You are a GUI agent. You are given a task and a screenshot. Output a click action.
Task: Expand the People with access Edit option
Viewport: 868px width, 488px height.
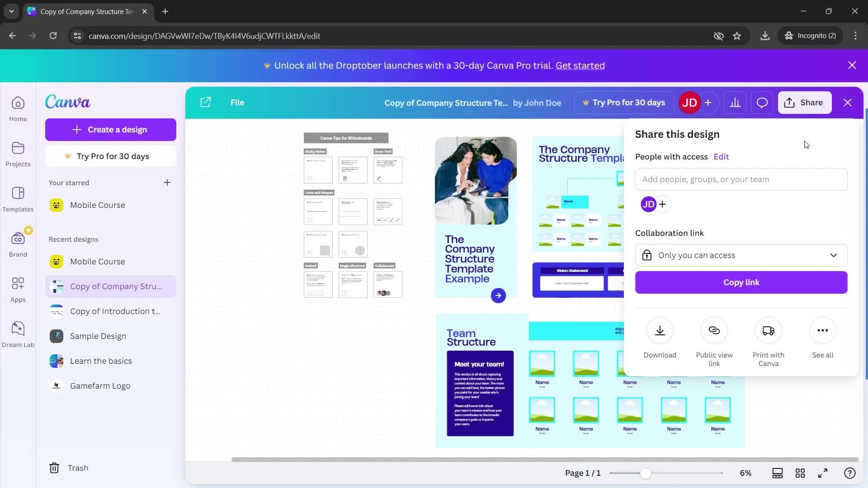point(722,156)
